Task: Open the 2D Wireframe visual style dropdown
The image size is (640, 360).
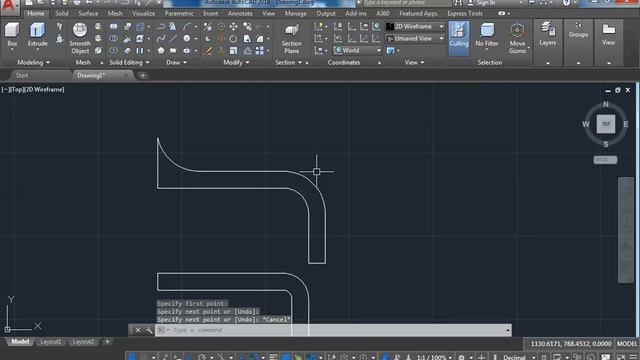Action: 416,27
